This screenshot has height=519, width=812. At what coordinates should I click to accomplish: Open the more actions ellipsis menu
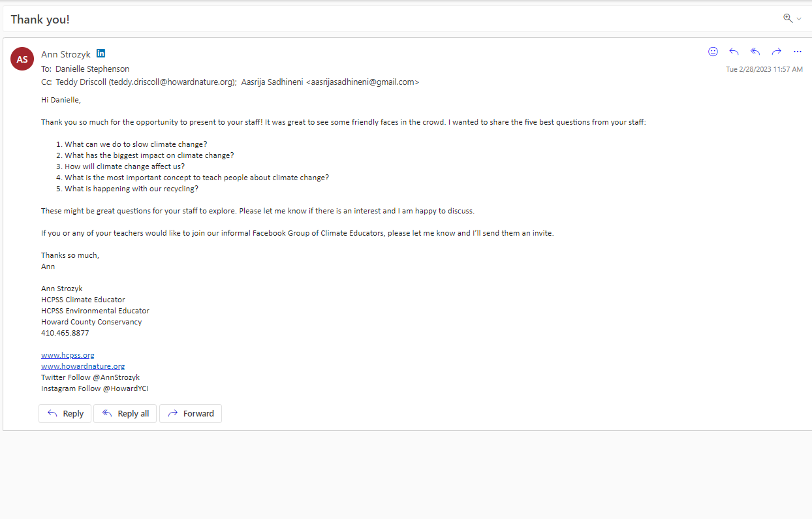click(x=797, y=52)
